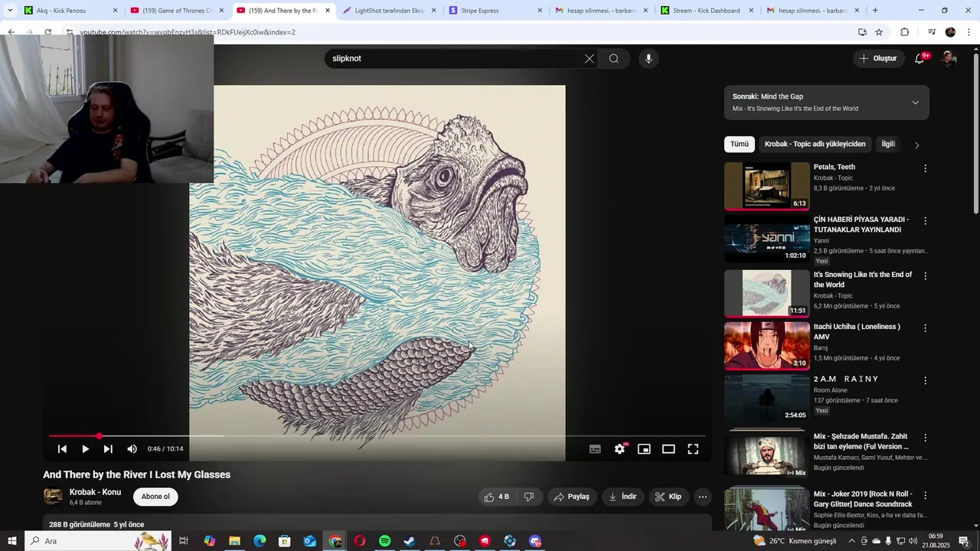Open browser extensions puzzle icon
The width and height of the screenshot is (980, 551).
pos(904,32)
